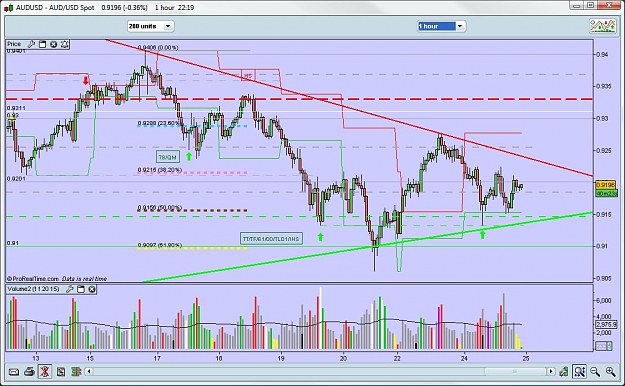Remove the Volume2 indicator panel
Image resolution: width=625 pixels, height=386 pixels.
(92, 289)
